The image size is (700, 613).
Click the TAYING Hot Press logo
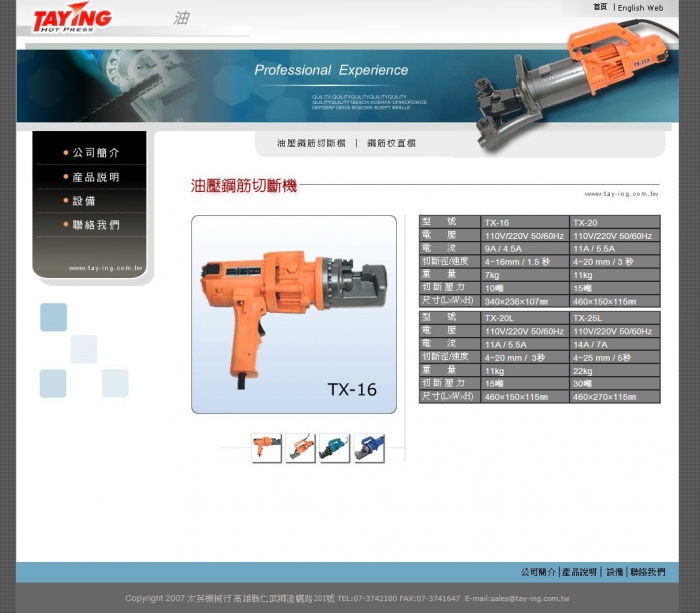(x=72, y=18)
